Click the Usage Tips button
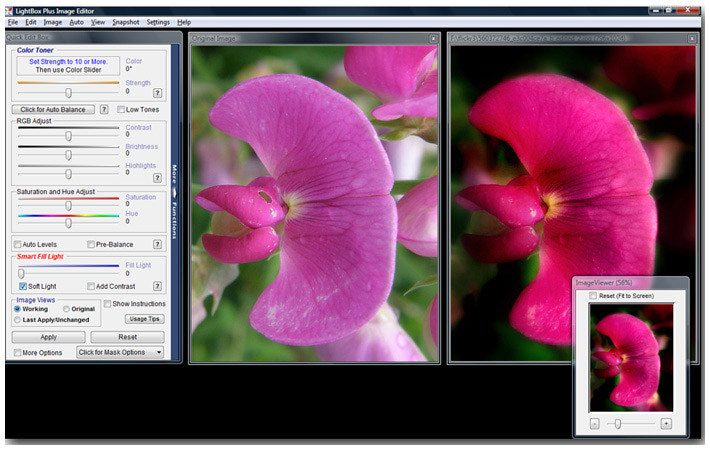Screen dimensions: 710x450 coord(144,319)
